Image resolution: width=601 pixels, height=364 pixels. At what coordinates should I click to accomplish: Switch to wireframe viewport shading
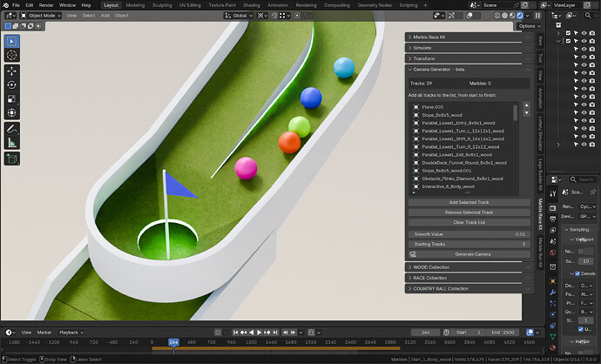[497, 16]
